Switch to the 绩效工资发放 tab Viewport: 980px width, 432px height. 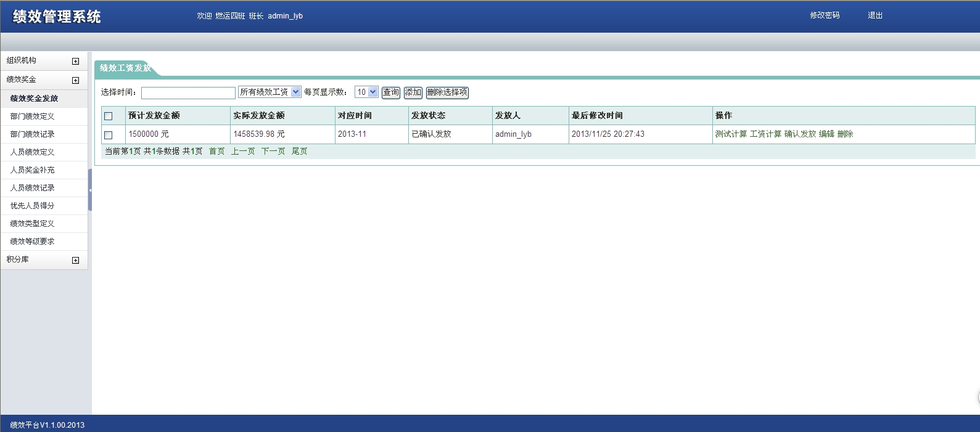pos(125,68)
